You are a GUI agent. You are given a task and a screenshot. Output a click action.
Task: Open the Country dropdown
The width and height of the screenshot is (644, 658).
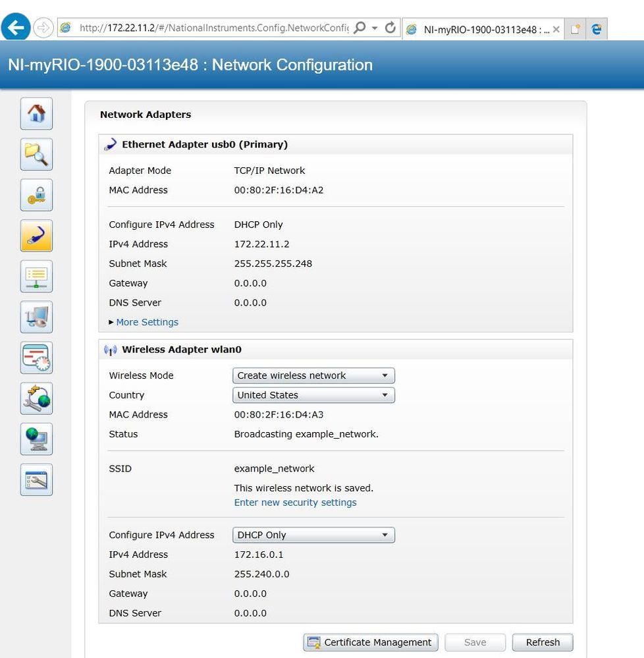coord(313,395)
